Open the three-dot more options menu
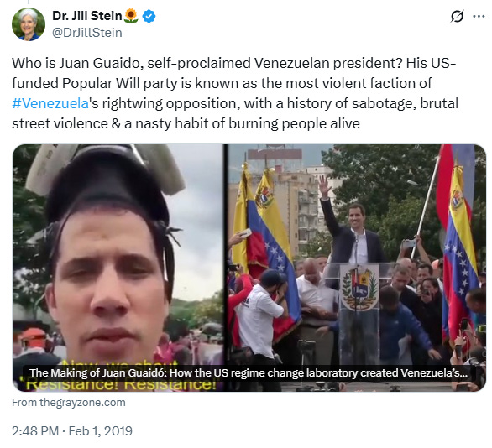The image size is (492, 448). click(x=479, y=16)
